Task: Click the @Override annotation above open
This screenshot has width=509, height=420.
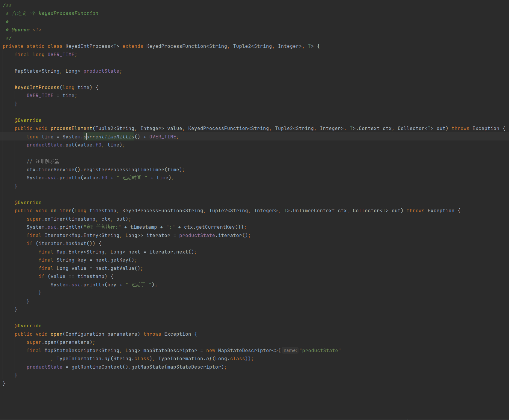Action: [28, 326]
